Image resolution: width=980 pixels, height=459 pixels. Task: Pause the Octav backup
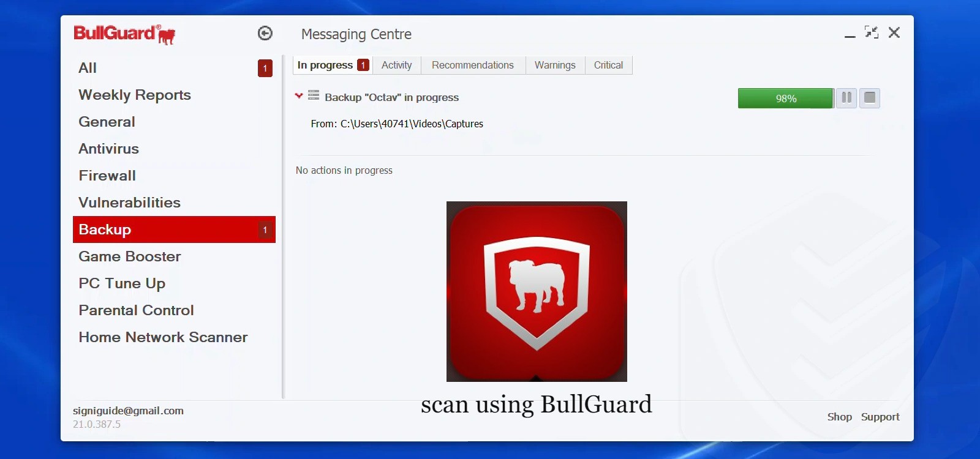(846, 98)
